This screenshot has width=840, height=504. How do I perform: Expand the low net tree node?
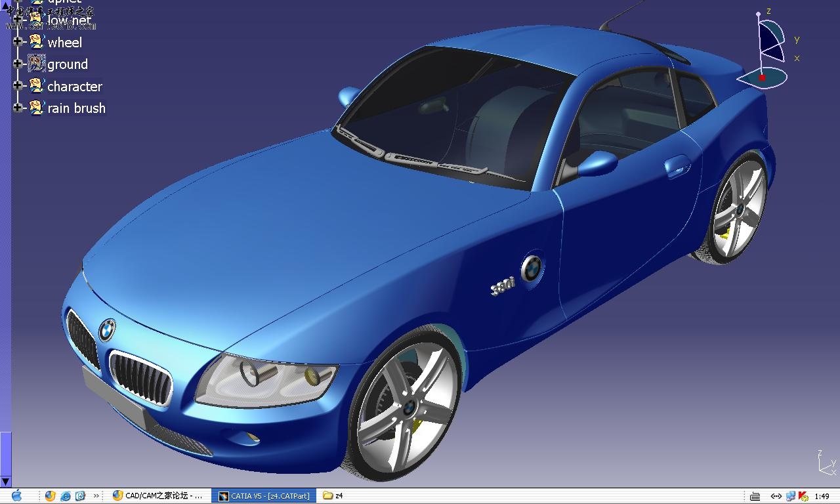pyautogui.click(x=18, y=20)
